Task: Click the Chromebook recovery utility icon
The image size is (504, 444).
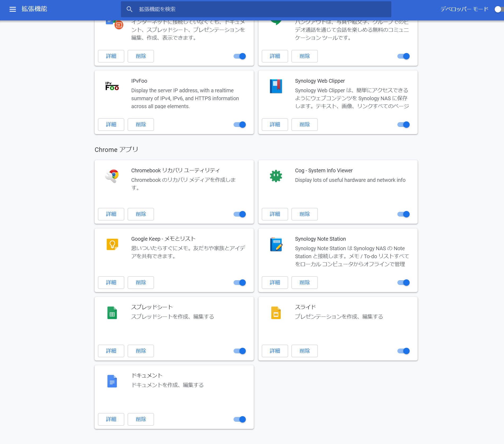Action: click(112, 176)
